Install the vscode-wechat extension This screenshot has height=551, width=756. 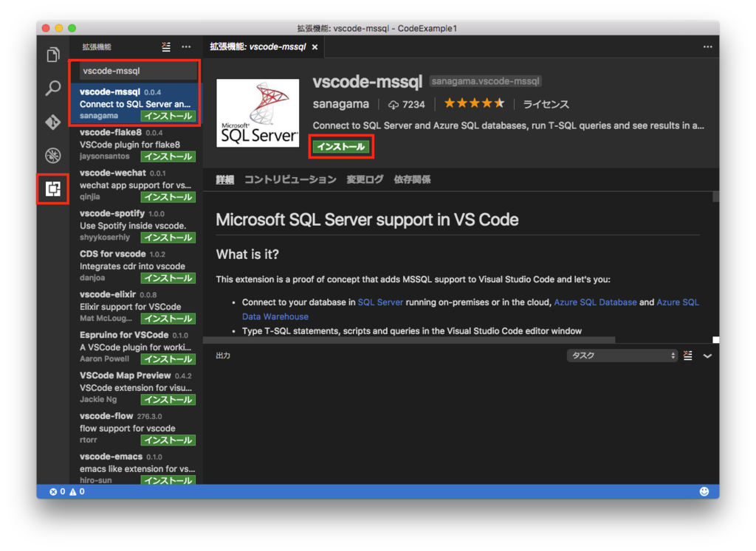(168, 197)
